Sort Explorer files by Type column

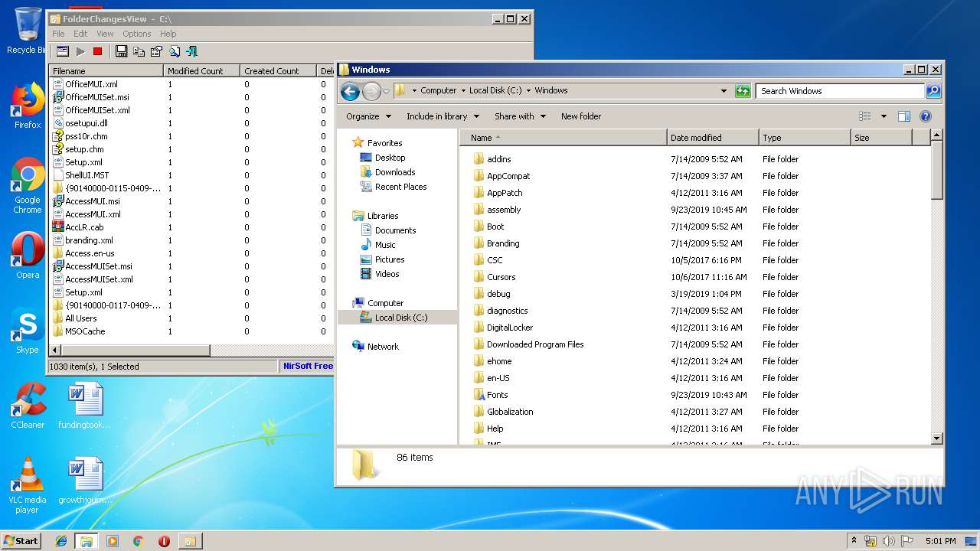805,138
